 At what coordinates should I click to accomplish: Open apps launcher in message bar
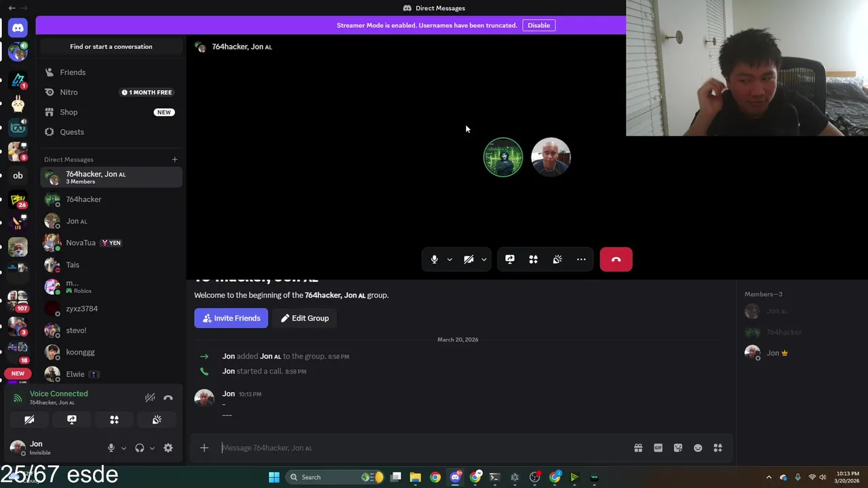point(718,448)
